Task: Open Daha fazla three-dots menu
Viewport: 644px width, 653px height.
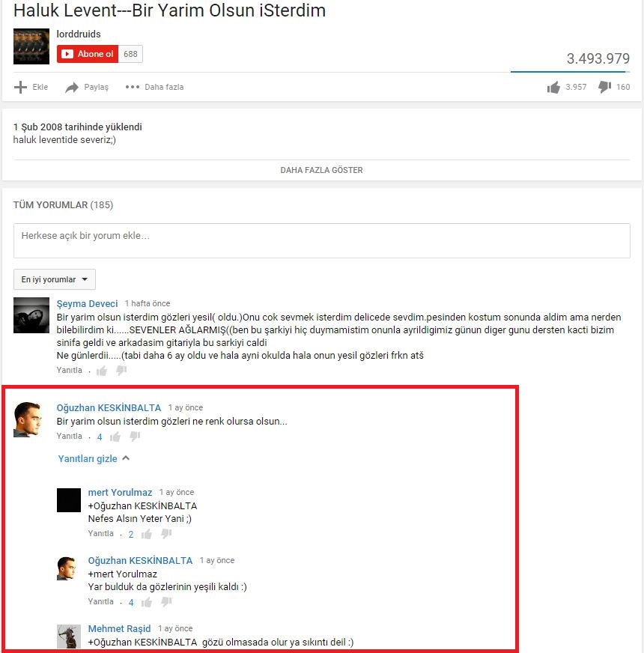Action: 133,87
